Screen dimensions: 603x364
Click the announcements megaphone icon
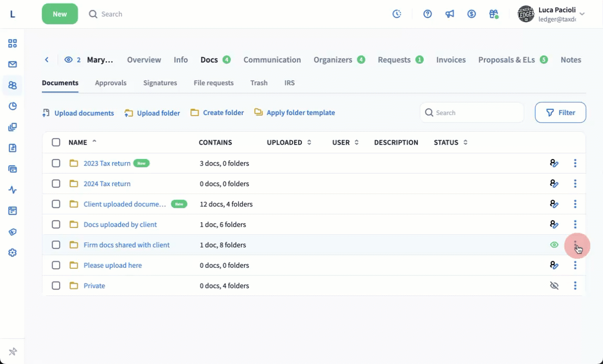(x=450, y=14)
